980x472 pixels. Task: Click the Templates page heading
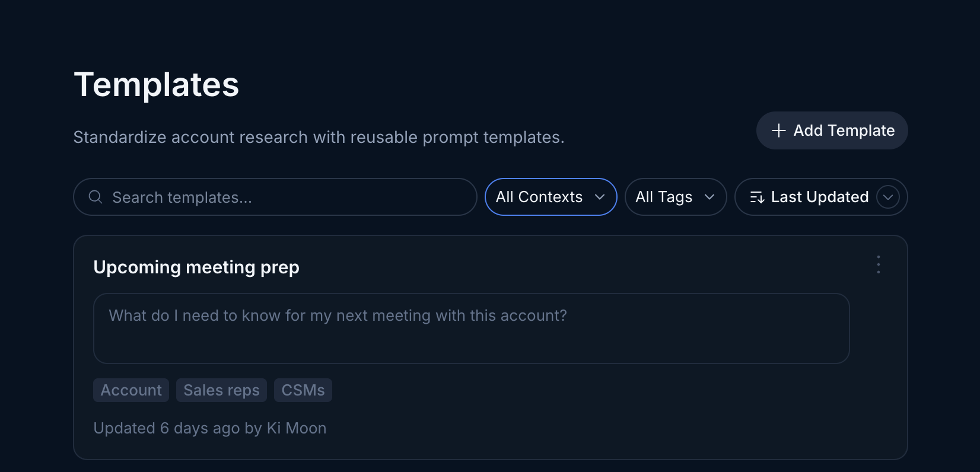click(x=157, y=85)
